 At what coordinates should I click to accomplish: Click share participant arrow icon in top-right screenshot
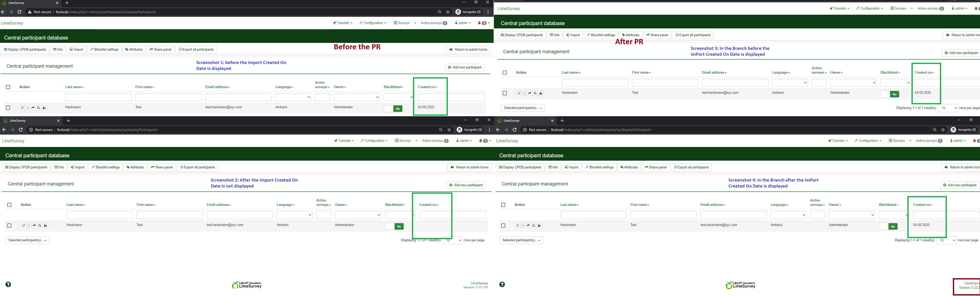tap(530, 94)
